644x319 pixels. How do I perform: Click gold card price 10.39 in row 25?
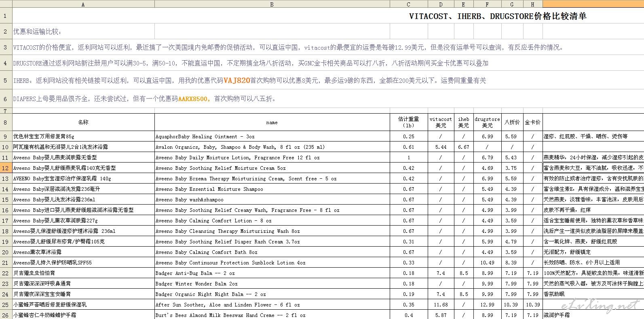coord(532,304)
